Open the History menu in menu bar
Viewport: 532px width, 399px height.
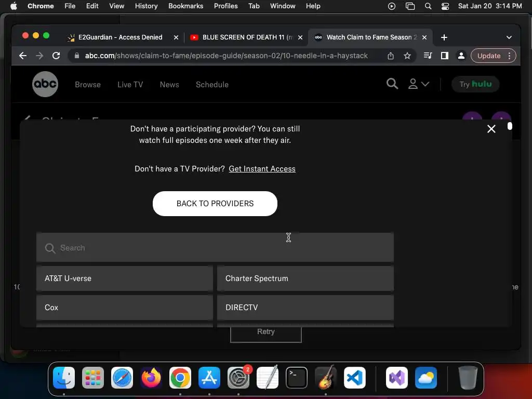[146, 6]
